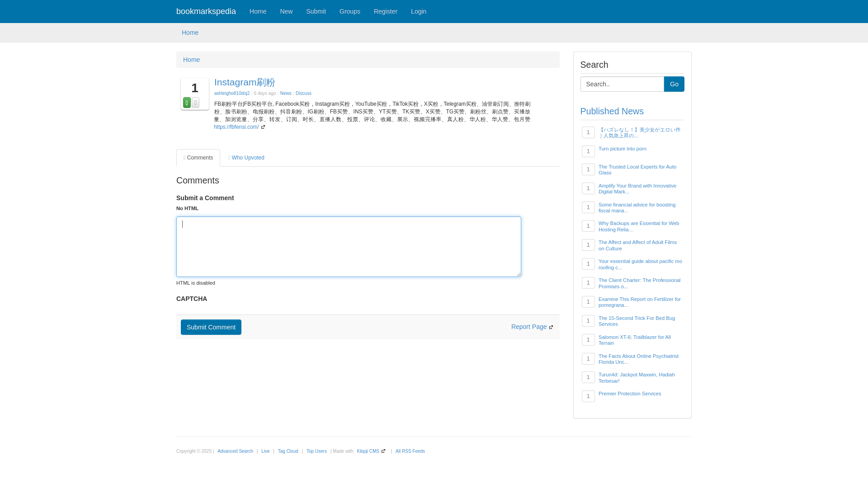The height and width of the screenshot is (488, 868).
Task: Click external link icon beside Report Page
Action: pyautogui.click(x=551, y=327)
